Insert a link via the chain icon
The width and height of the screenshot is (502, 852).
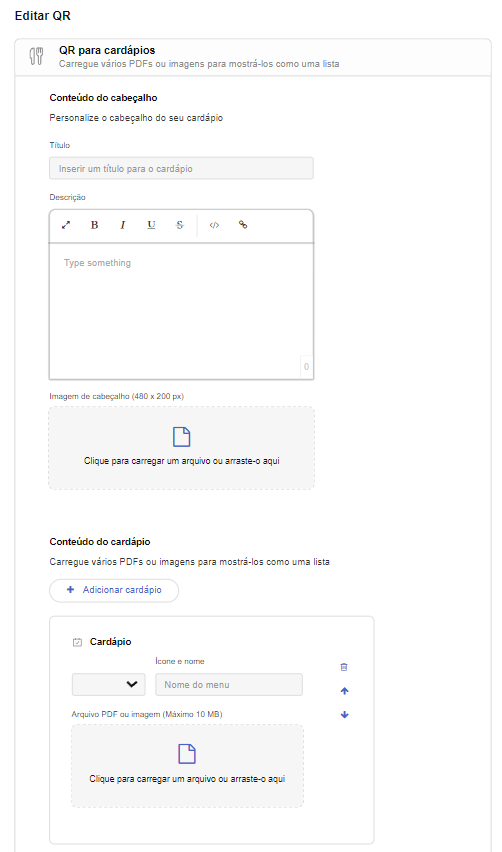click(x=243, y=225)
